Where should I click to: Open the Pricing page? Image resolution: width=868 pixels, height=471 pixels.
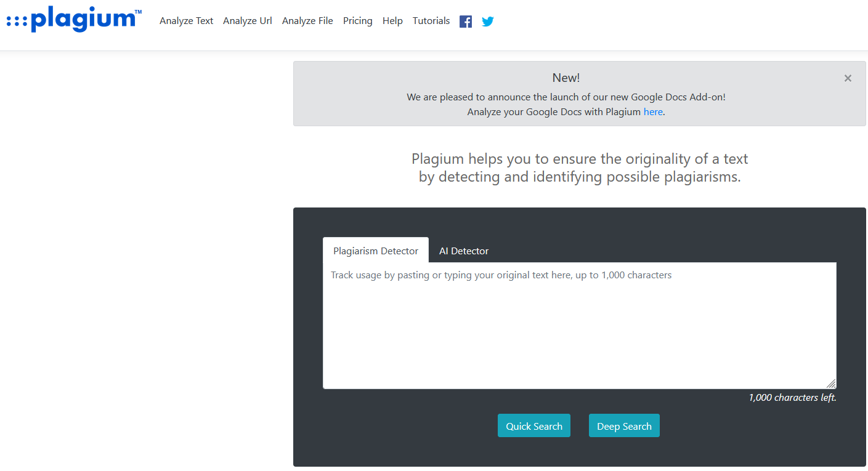pos(358,21)
